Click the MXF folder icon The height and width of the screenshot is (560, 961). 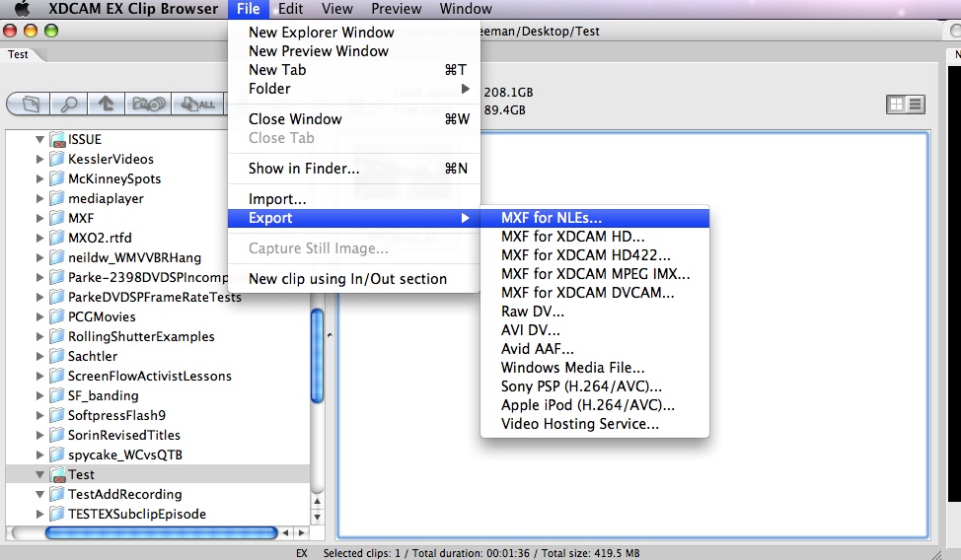pos(57,218)
